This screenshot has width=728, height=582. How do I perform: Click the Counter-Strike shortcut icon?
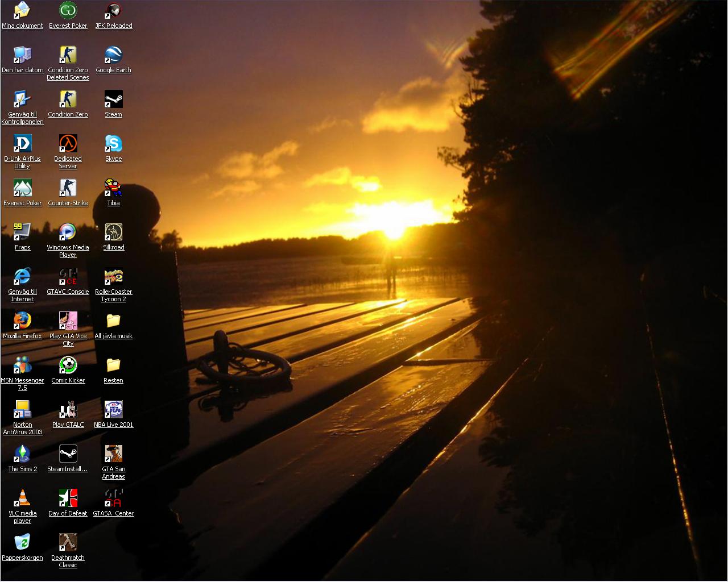pos(68,188)
